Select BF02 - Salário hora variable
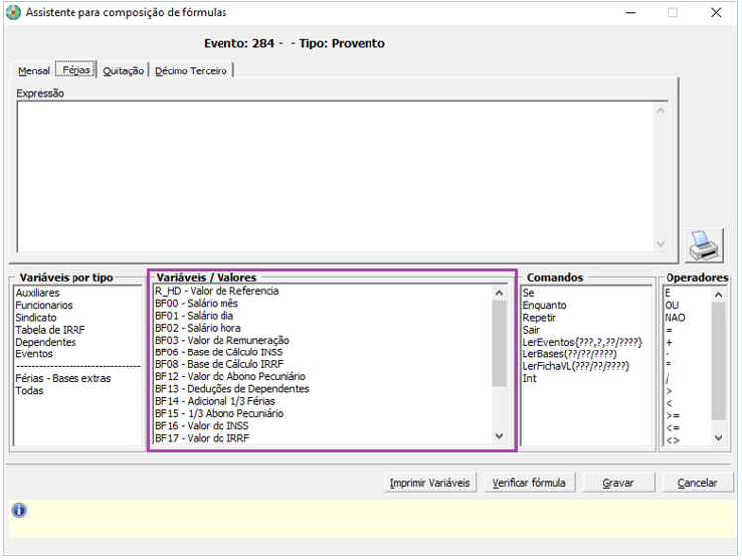The image size is (742, 560). (x=198, y=328)
